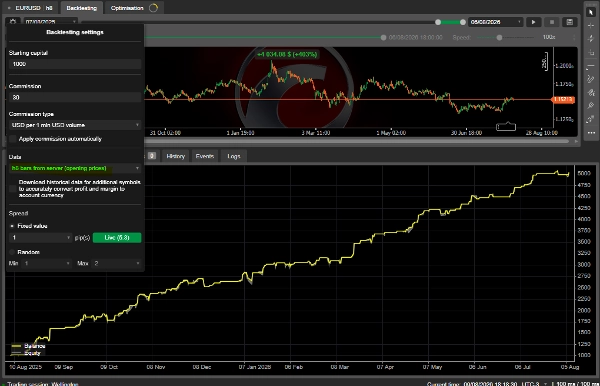Click the price chart horizontal scrollbar
Image resolution: width=600 pixels, height=386 pixels.
(358, 141)
